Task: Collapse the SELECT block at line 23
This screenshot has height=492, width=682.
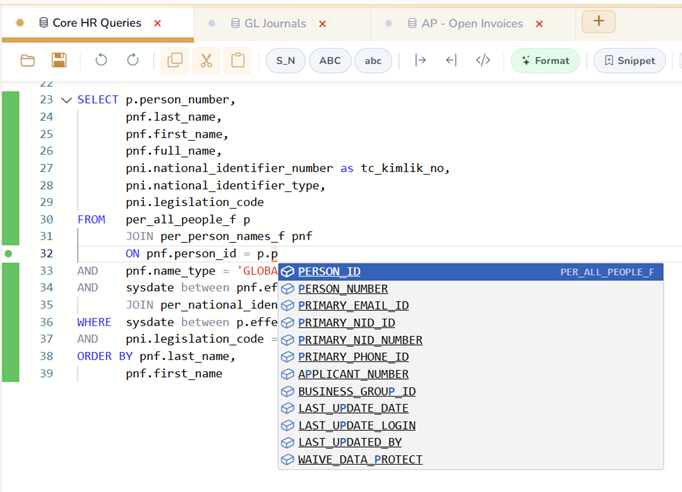Action: [67, 100]
